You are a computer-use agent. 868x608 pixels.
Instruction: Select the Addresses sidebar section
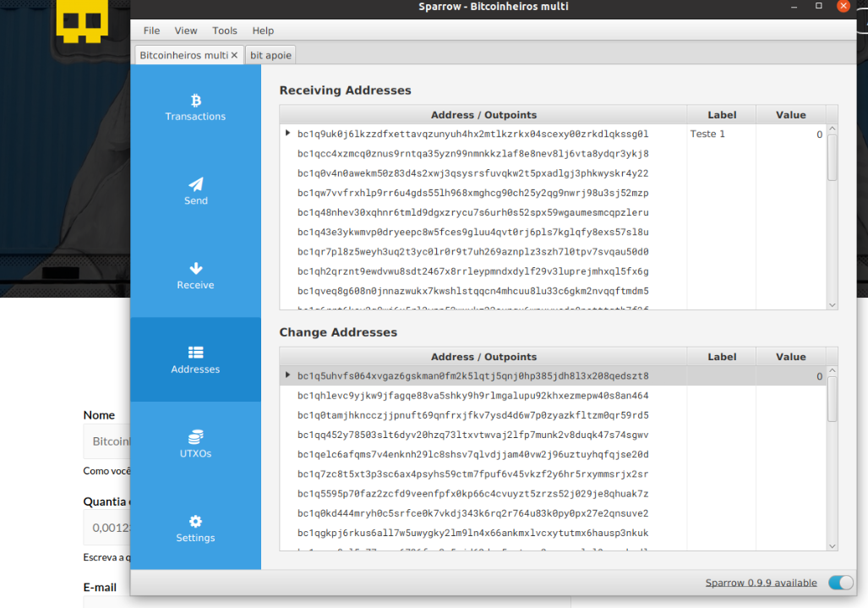pyautogui.click(x=195, y=360)
